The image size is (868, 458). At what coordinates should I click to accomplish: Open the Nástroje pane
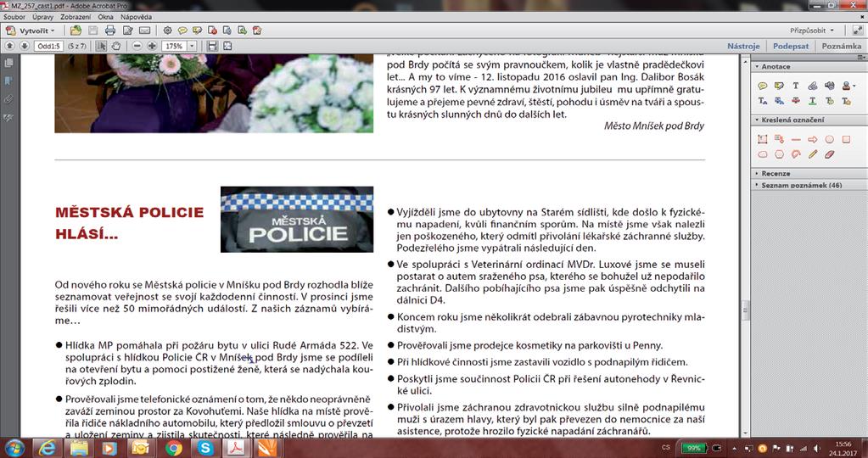click(743, 46)
